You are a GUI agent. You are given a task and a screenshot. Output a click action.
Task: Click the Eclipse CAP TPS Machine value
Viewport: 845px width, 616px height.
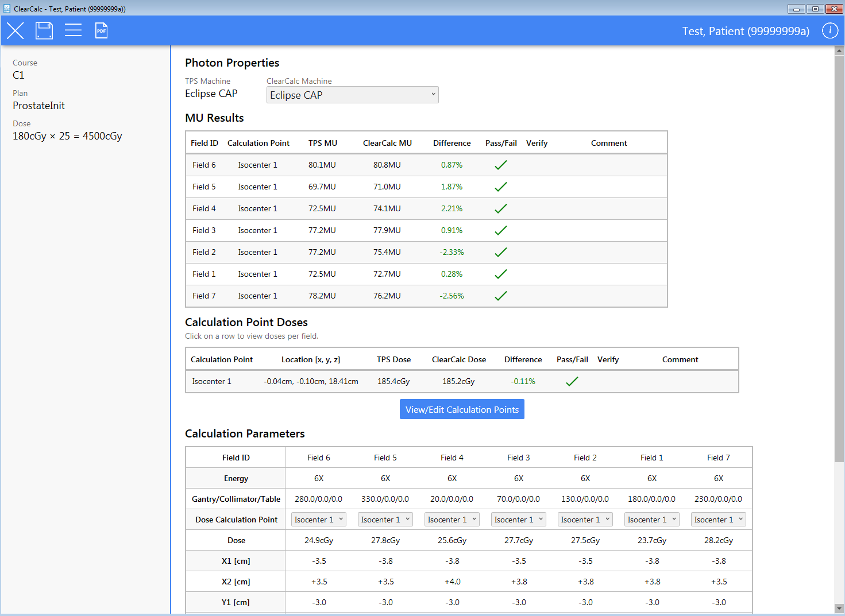coord(211,94)
